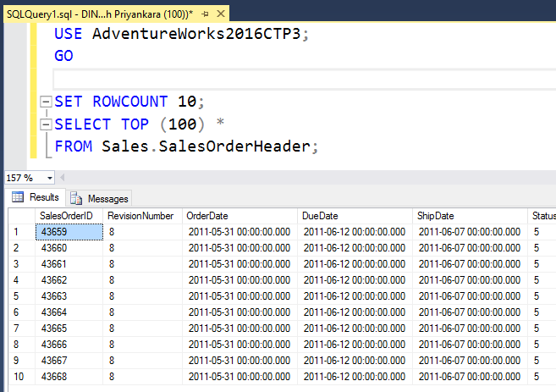Click the GO keyword in editor
556x392 pixels.
pos(63,56)
